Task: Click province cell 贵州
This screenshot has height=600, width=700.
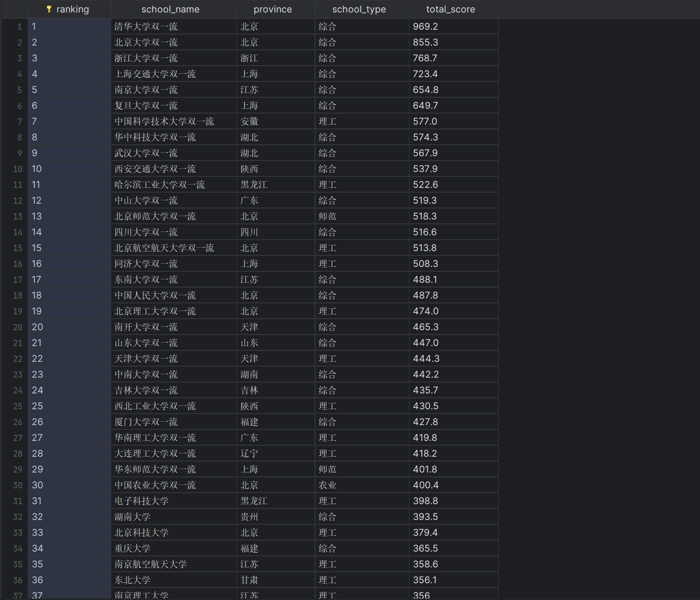Action: (x=276, y=517)
